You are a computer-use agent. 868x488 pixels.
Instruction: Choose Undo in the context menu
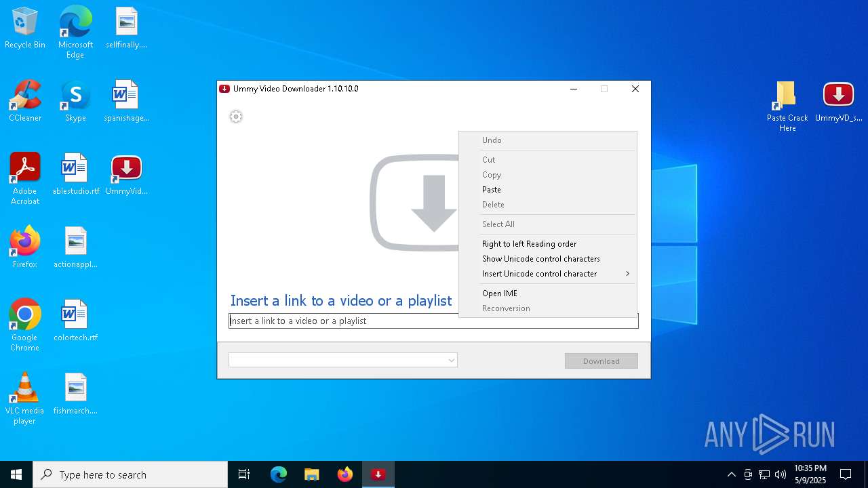point(548,140)
